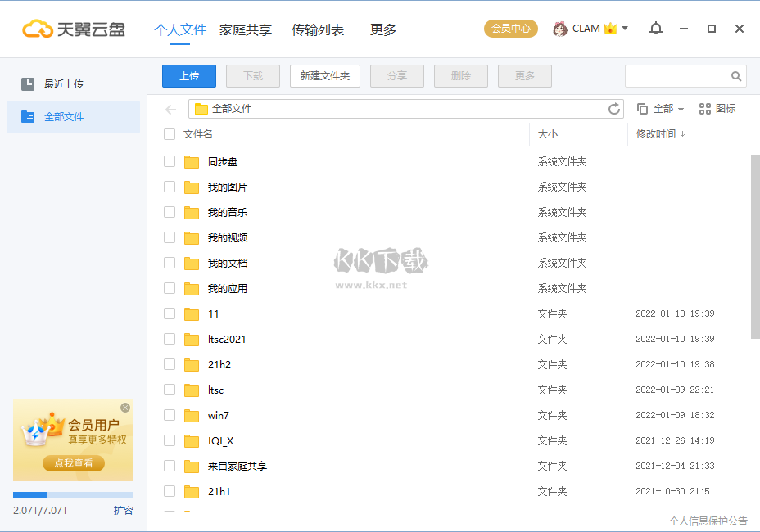Click the folder icon of win7
The width and height of the screenshot is (760, 532).
(192, 415)
